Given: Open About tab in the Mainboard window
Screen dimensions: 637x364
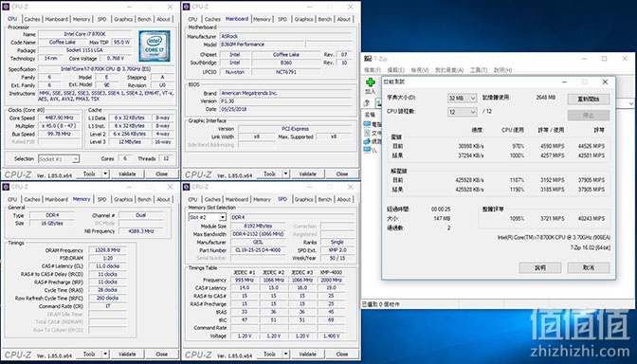Looking at the screenshot, I should click(x=344, y=19).
